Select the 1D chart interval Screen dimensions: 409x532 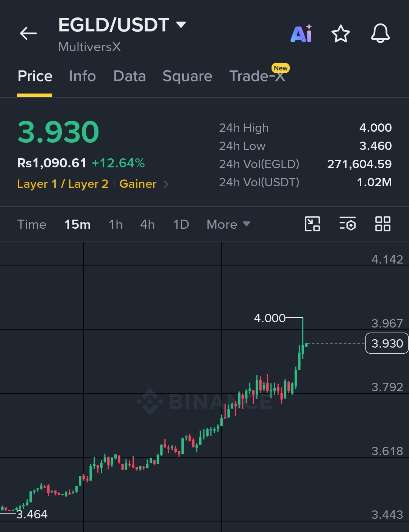(181, 224)
